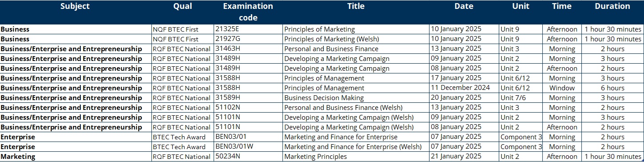The width and height of the screenshot is (644, 162).
Task: Select the Unit column header
Action: click(x=521, y=6)
